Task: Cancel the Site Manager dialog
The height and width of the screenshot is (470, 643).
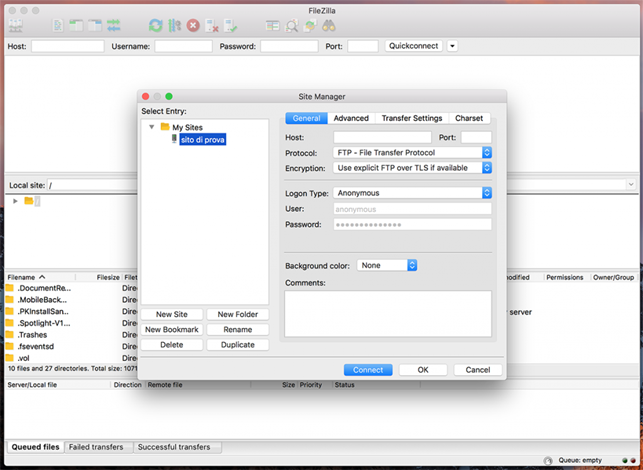Action: pos(478,370)
